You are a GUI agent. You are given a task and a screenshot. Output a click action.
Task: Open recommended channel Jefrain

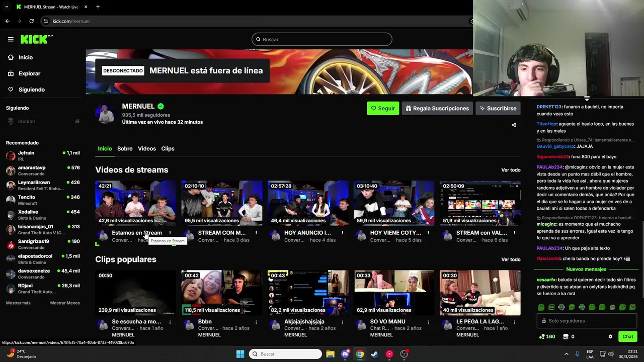(43, 155)
